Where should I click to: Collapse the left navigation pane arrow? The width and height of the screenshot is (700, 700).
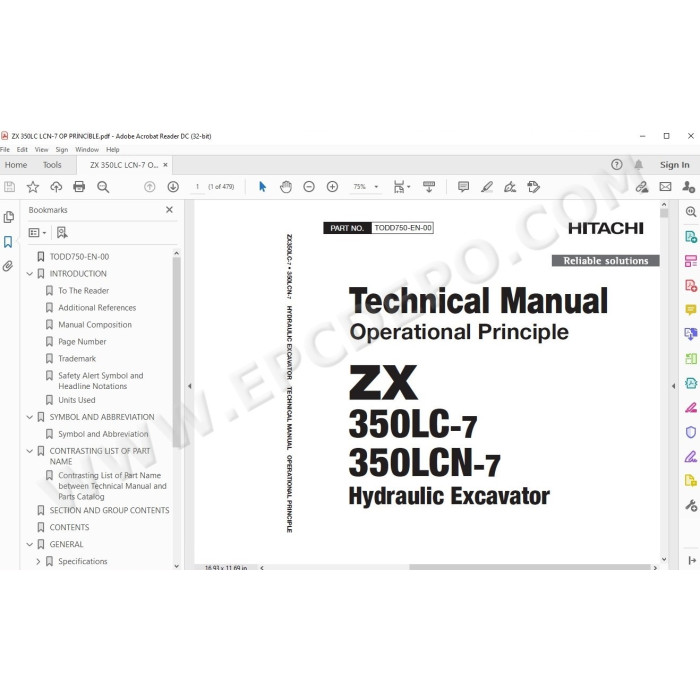[x=190, y=386]
